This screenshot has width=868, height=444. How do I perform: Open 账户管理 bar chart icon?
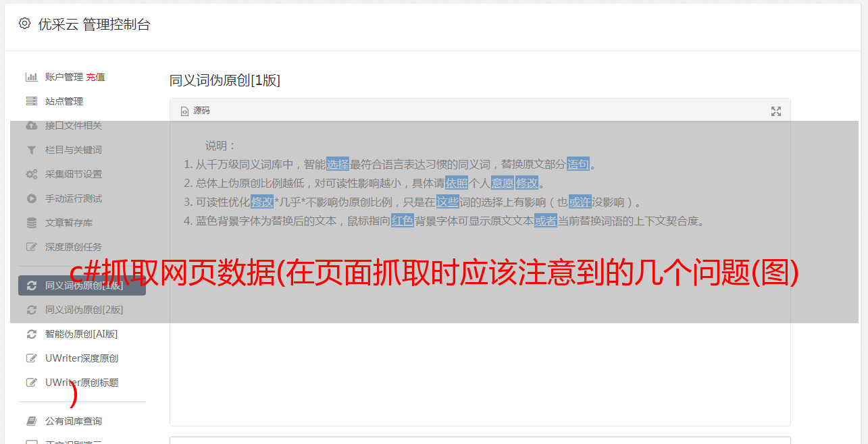[31, 77]
